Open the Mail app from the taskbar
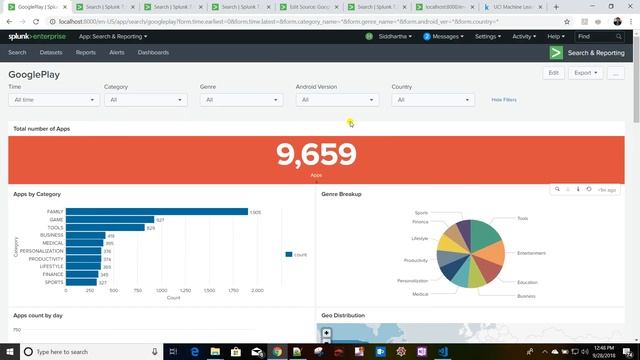This screenshot has width=640, height=360. (x=257, y=351)
